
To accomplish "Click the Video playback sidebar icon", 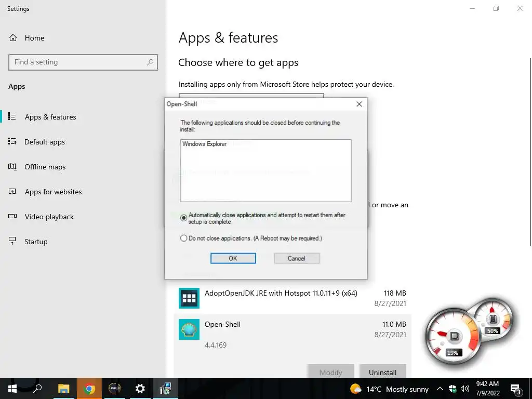I will tap(12, 216).
